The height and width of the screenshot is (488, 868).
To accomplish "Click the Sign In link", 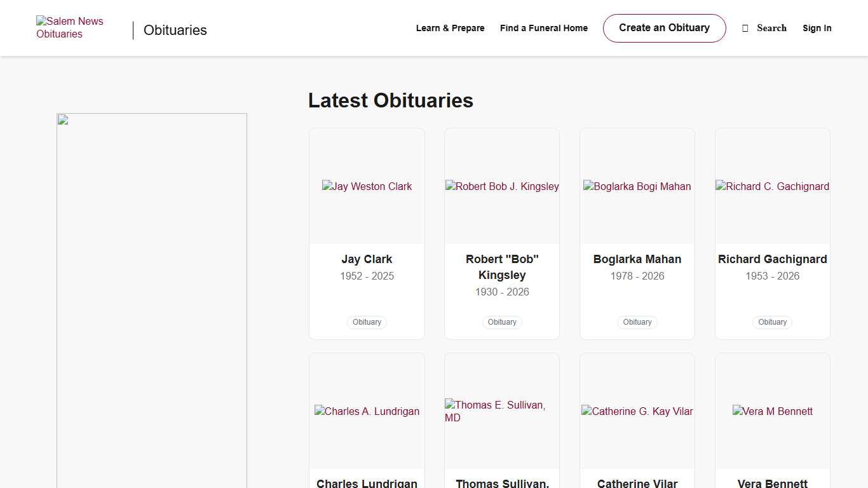I will click(817, 28).
